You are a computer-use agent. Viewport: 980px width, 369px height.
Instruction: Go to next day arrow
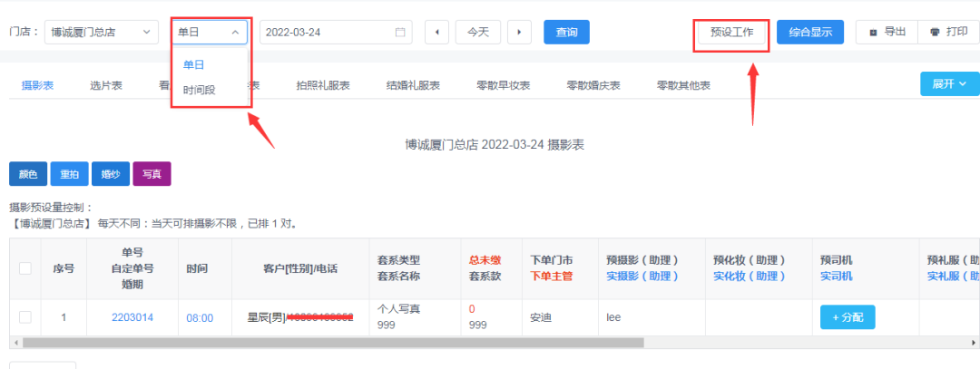(519, 33)
